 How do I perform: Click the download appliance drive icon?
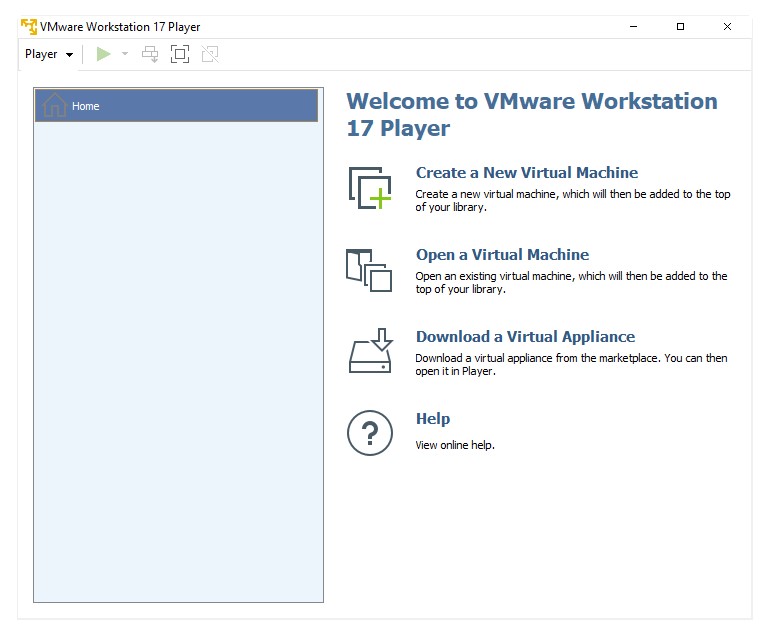[x=370, y=351]
